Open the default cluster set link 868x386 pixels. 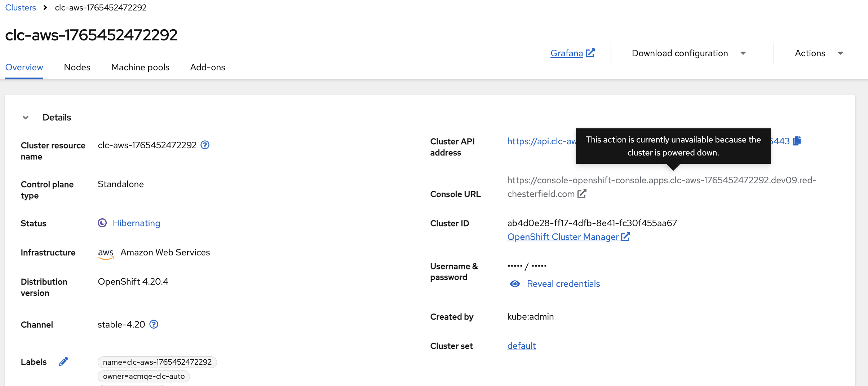coord(521,346)
